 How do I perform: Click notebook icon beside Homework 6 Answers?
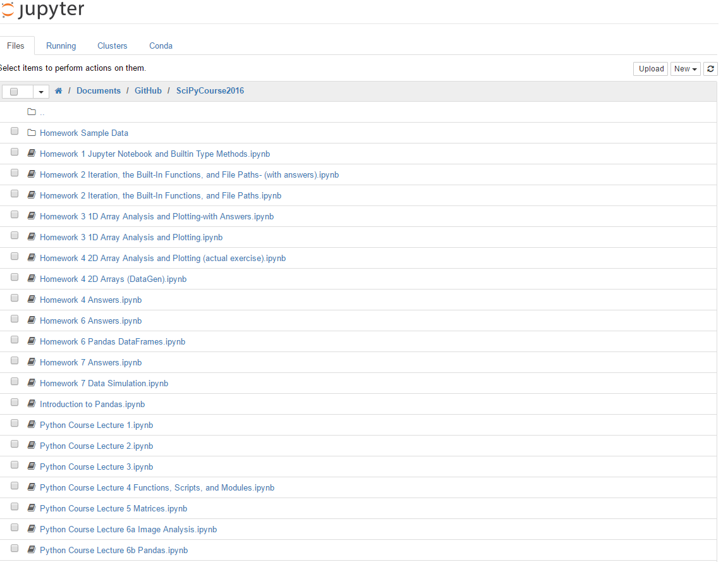click(x=32, y=321)
